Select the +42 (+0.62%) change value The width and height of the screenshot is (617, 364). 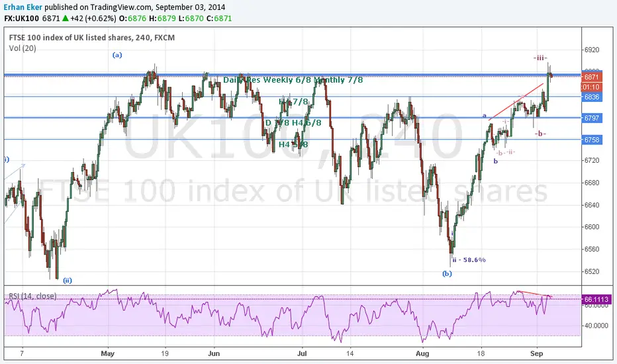[x=93, y=19]
